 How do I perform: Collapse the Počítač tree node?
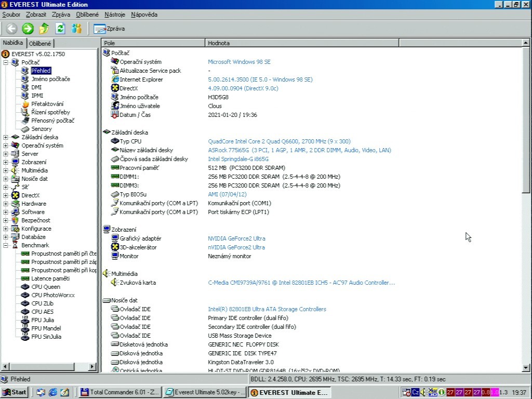6,62
